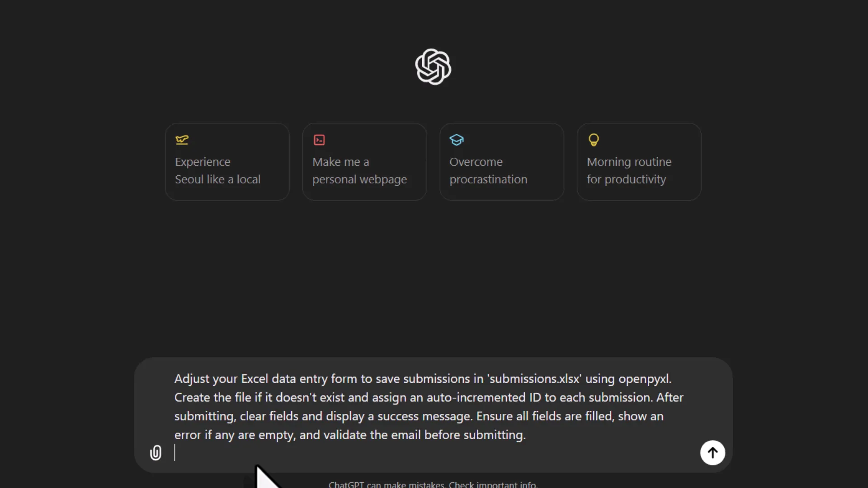Click the lightbulb icon on Morning routine card
868x488 pixels.
594,140
